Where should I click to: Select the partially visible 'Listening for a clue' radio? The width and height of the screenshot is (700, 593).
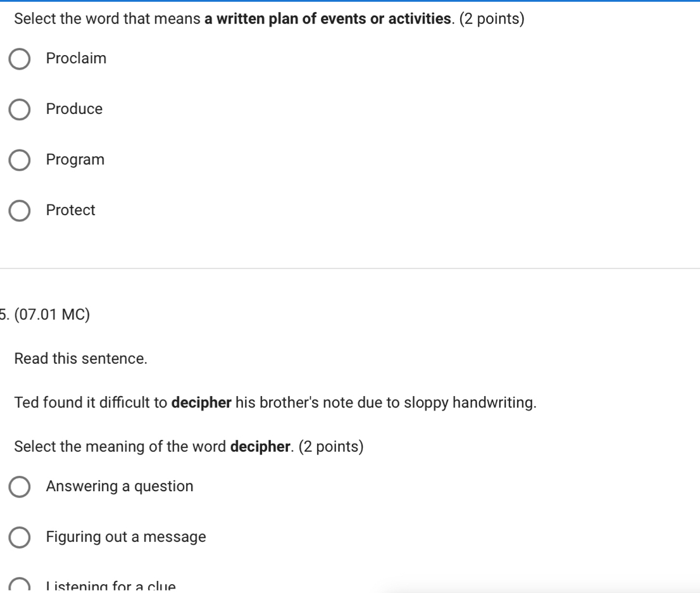20,587
